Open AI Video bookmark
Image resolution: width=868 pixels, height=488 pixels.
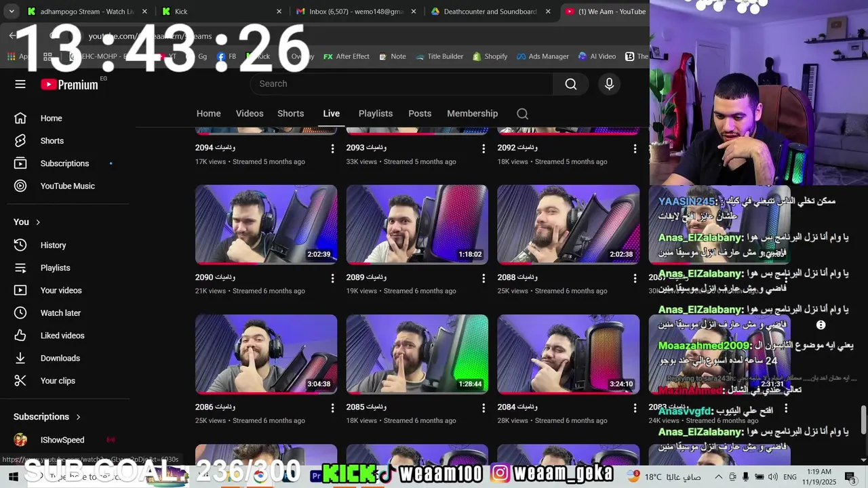point(597,57)
